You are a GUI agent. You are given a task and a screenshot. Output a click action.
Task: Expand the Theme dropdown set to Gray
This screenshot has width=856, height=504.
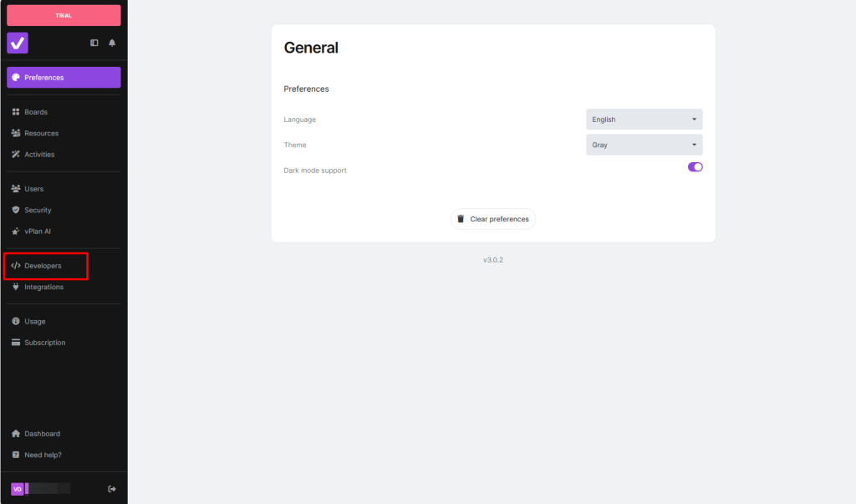(644, 145)
